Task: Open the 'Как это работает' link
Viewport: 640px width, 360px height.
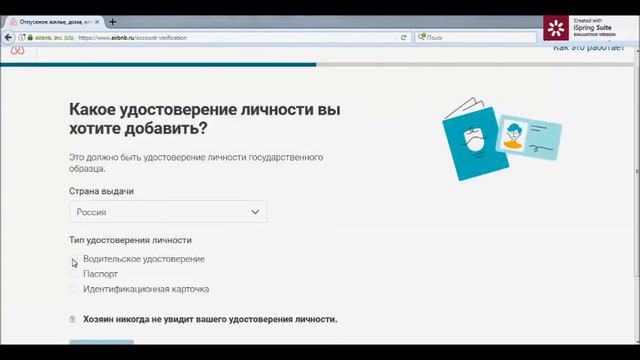Action: point(588,48)
